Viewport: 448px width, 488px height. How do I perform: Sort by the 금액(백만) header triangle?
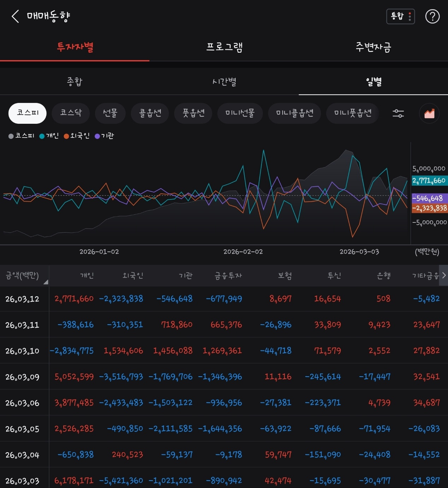pos(46,282)
